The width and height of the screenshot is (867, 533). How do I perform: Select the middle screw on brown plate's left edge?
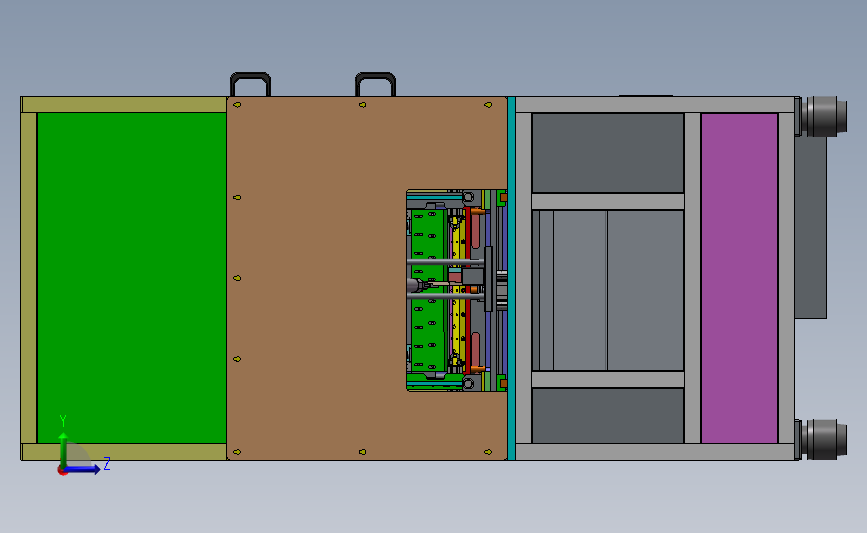coord(237,278)
